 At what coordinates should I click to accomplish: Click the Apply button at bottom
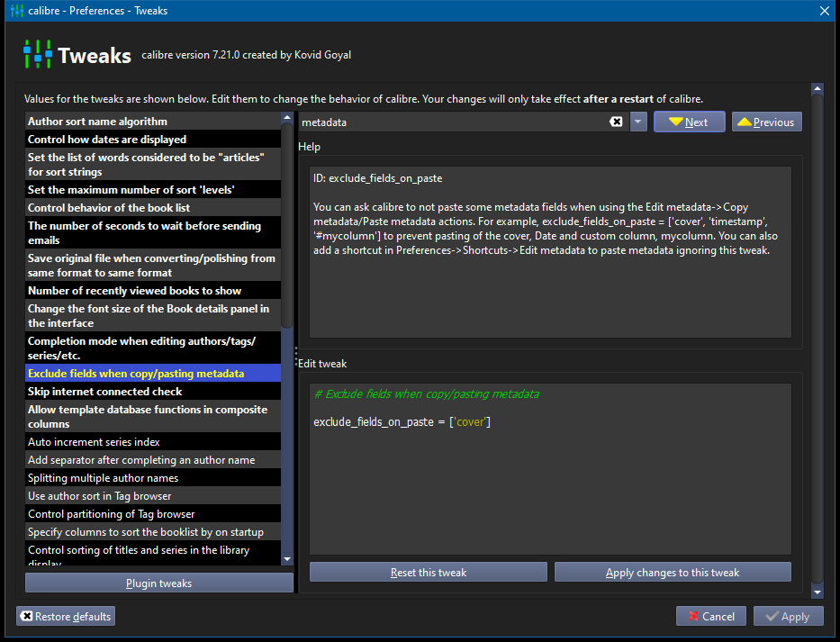[788, 616]
